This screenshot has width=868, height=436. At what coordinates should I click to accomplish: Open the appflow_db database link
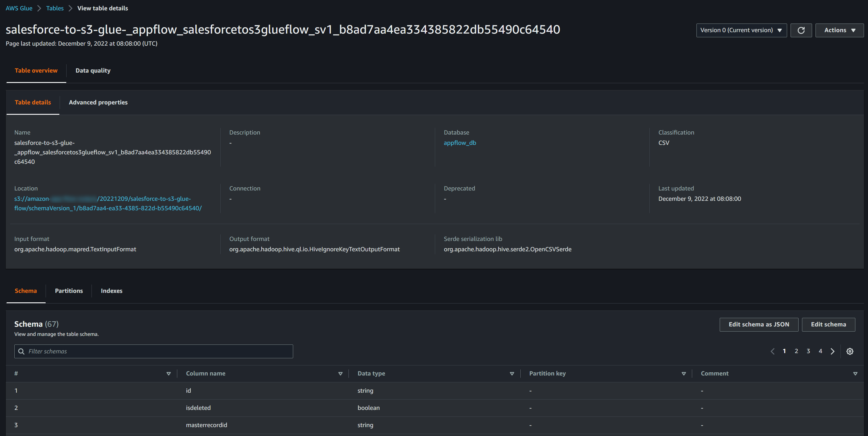tap(460, 143)
